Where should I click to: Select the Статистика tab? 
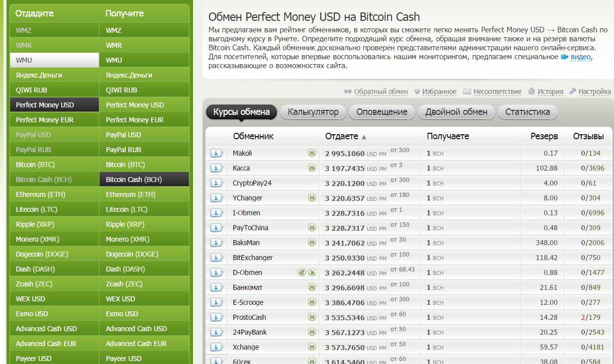point(527,112)
